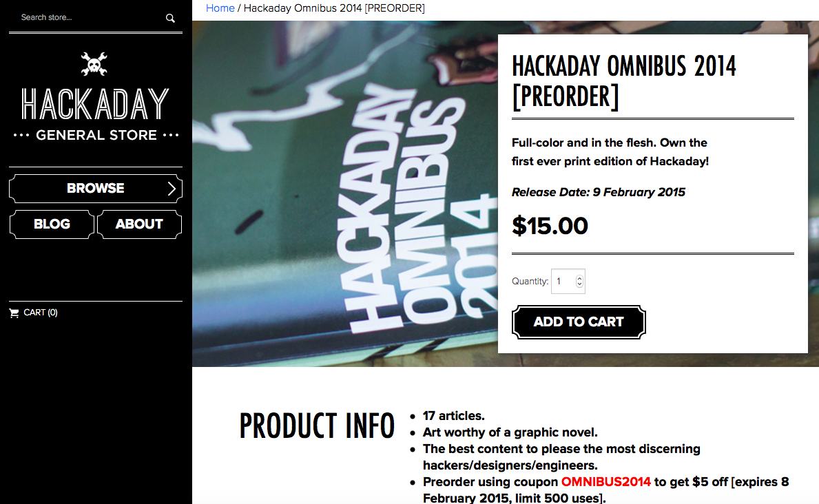Open the ABOUT page
The height and width of the screenshot is (504, 819).
point(139,224)
